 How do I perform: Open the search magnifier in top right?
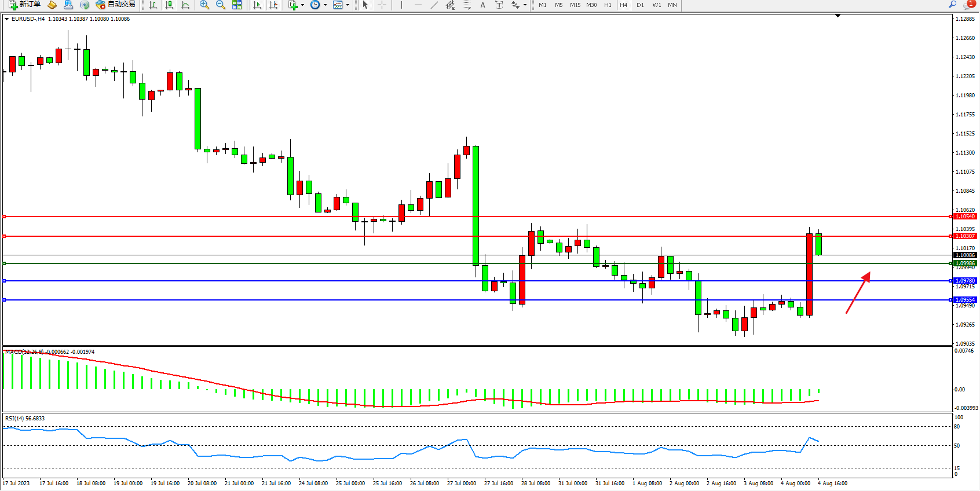click(x=952, y=5)
